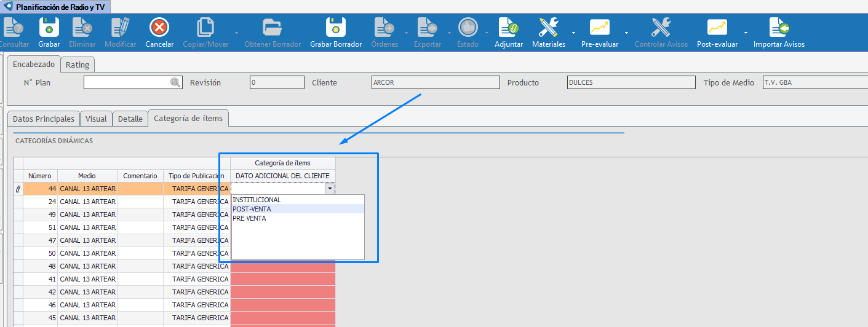Click the Importar Avisos icon
Viewport: 868px width, 327px height.
[779, 28]
